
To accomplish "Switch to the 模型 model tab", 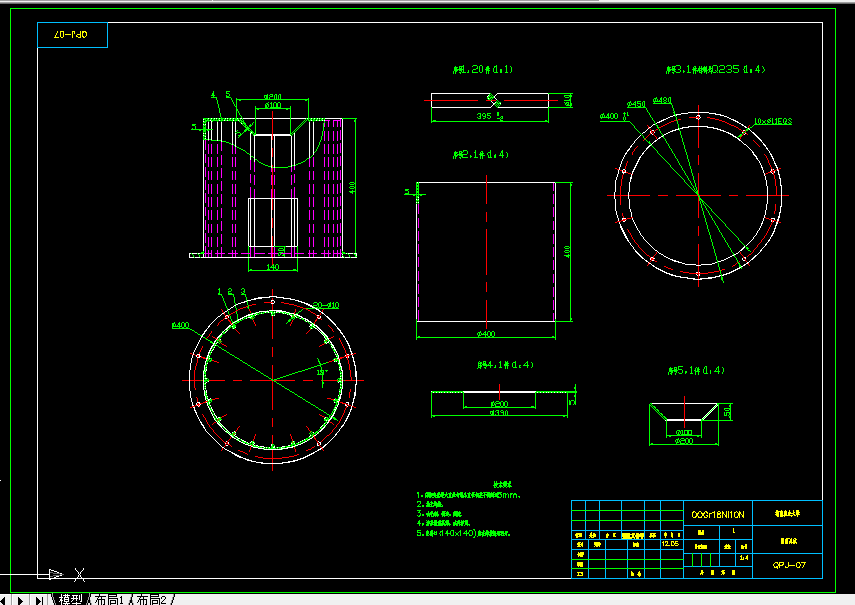I will tap(70, 600).
